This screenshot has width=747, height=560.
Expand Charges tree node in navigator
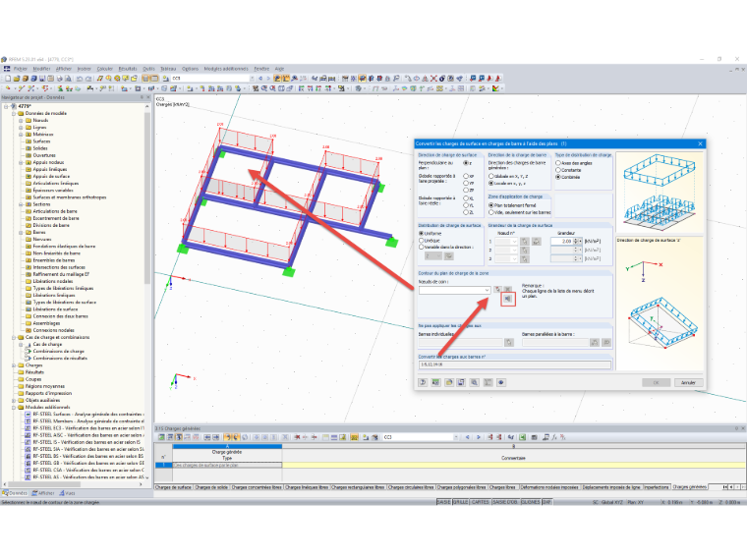[14, 365]
